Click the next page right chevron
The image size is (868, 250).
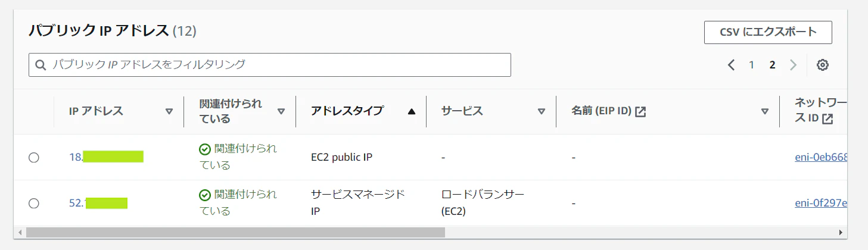[x=793, y=65]
